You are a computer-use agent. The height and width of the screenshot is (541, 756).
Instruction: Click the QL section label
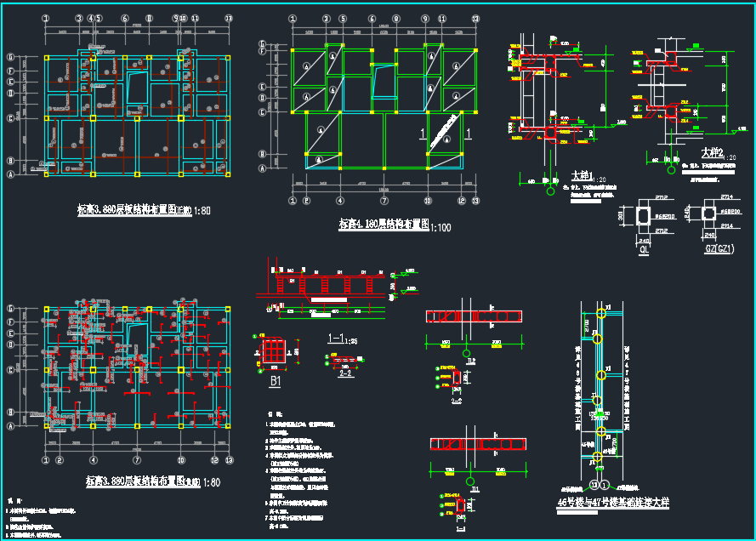tap(644, 249)
